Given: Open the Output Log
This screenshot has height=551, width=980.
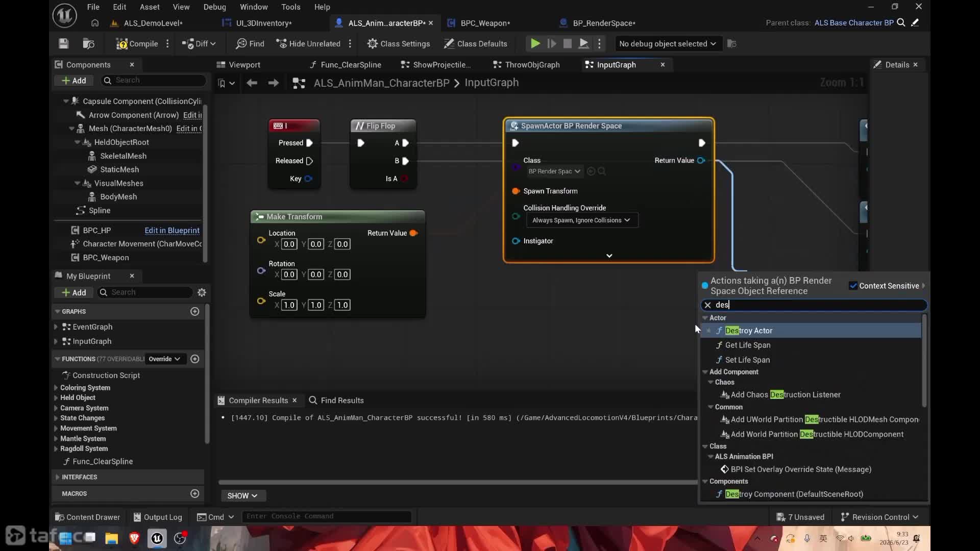Looking at the screenshot, I should pyautogui.click(x=158, y=517).
